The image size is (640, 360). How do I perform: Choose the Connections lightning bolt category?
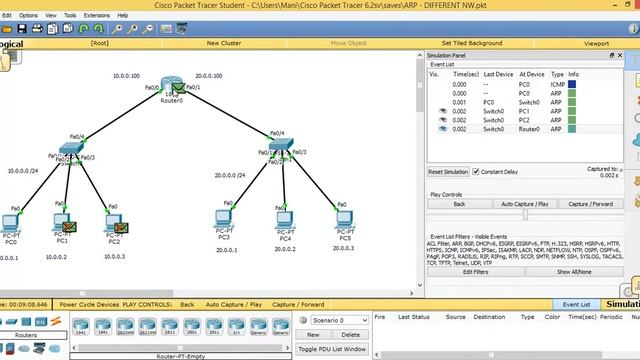click(x=56, y=321)
